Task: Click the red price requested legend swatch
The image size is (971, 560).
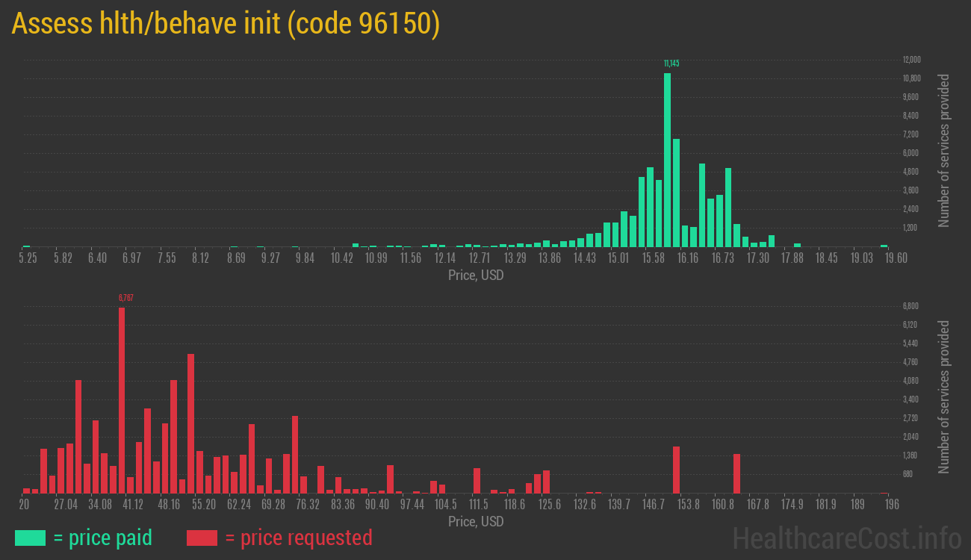Action: tap(202, 538)
